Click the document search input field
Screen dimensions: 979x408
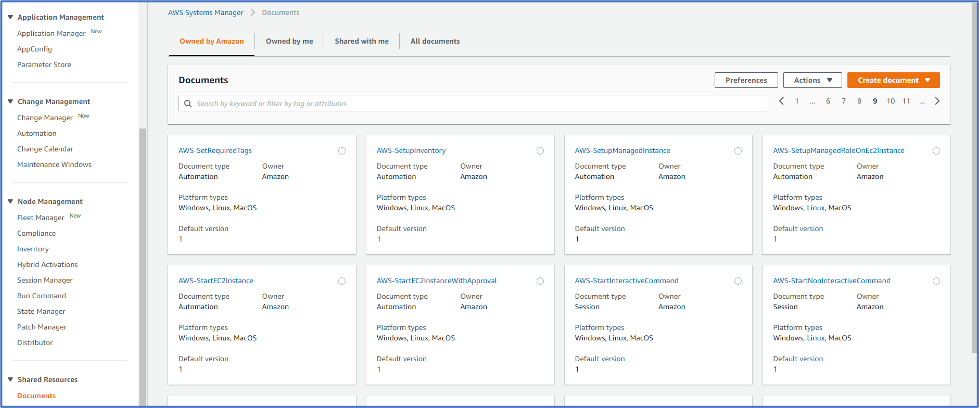[x=470, y=103]
